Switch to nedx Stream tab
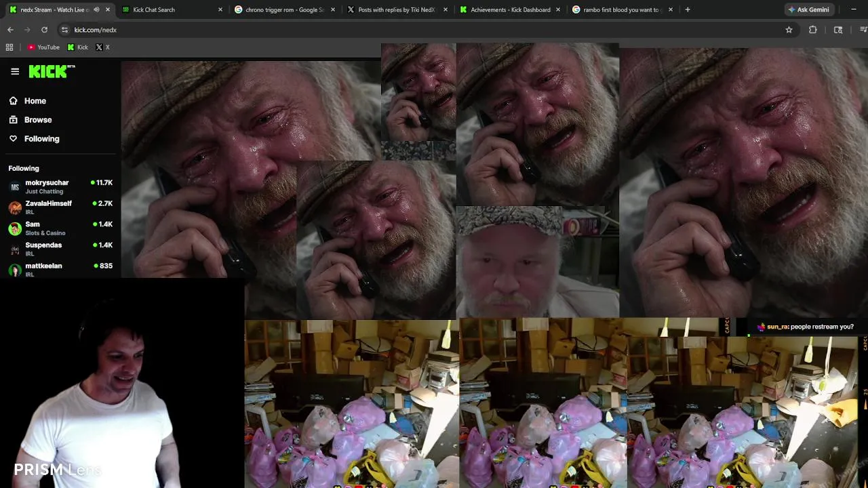Image resolution: width=868 pixels, height=488 pixels. click(x=54, y=9)
